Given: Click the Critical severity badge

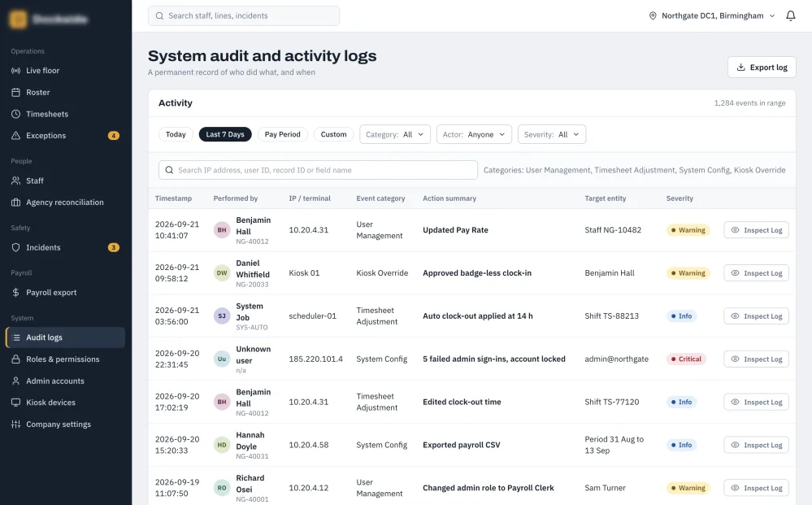Looking at the screenshot, I should coord(686,359).
